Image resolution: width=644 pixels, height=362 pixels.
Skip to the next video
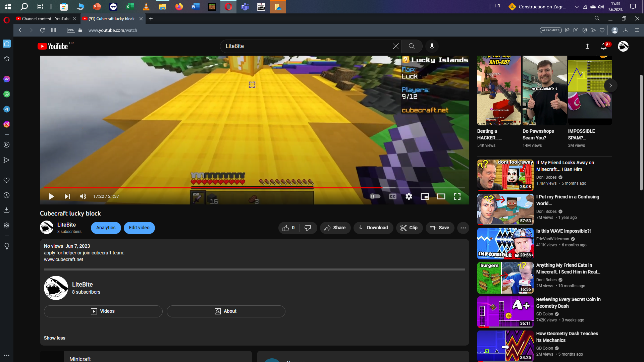pos(67,196)
